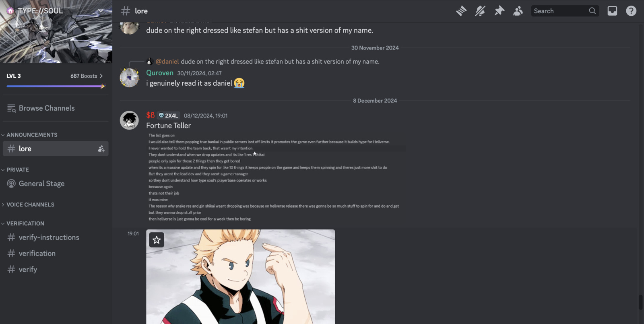Open the Fortune Teller text screenshot attachment
644x324 pixels.
tap(276, 177)
